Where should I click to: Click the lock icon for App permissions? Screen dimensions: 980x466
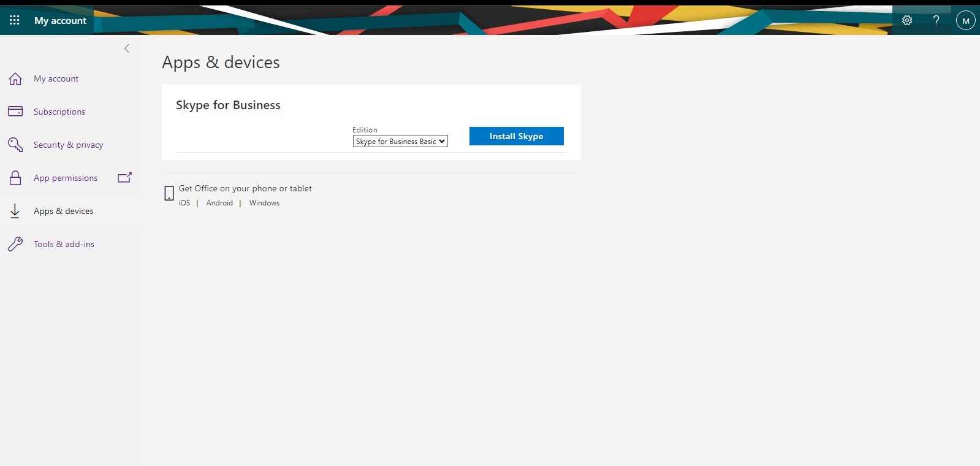[15, 178]
